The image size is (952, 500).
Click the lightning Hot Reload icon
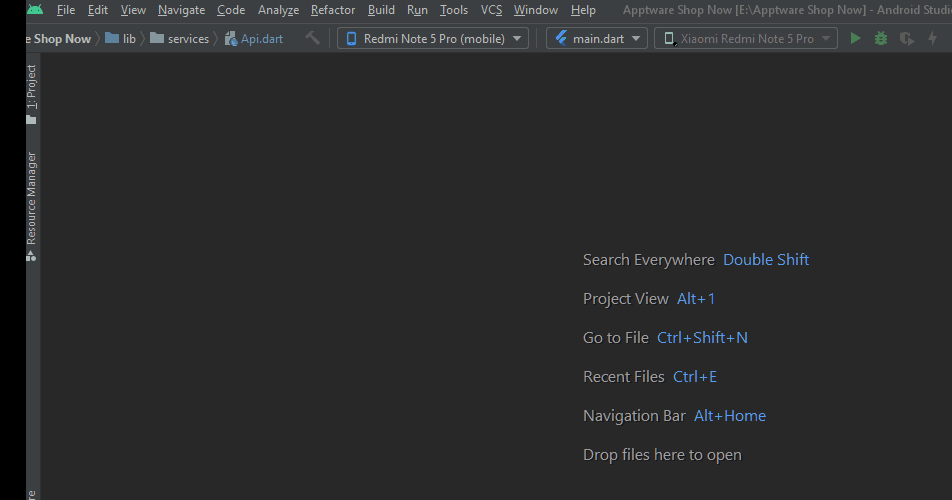point(933,39)
